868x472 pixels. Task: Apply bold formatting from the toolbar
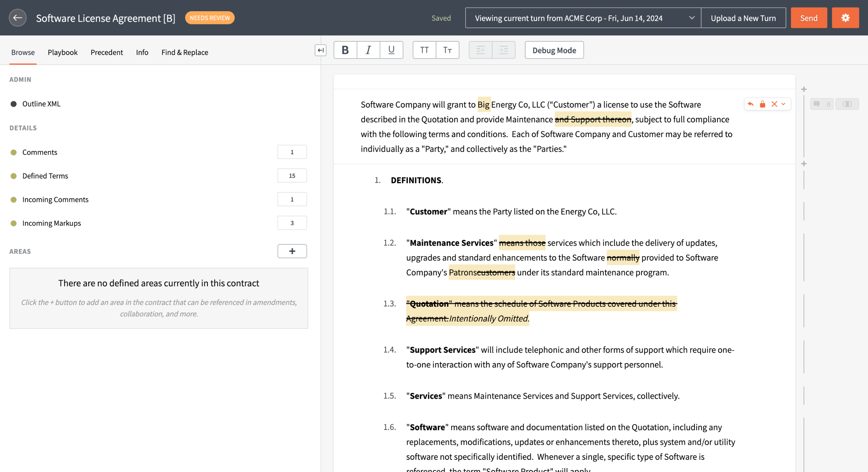[345, 50]
